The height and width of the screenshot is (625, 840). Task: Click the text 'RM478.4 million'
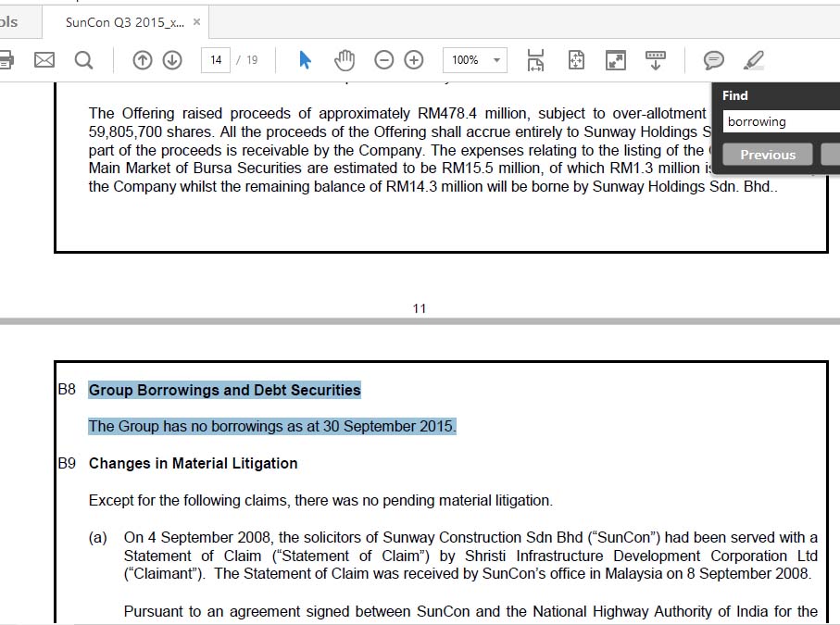tap(473, 114)
